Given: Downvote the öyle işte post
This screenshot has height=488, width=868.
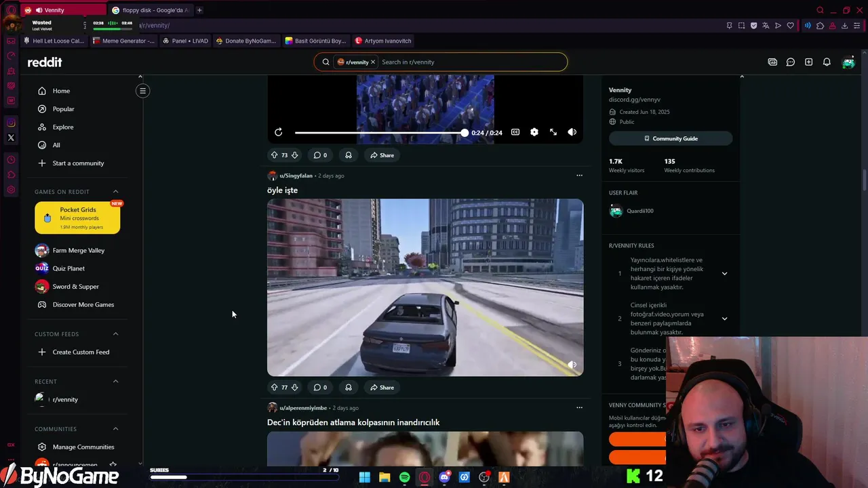Looking at the screenshot, I should [x=294, y=388].
